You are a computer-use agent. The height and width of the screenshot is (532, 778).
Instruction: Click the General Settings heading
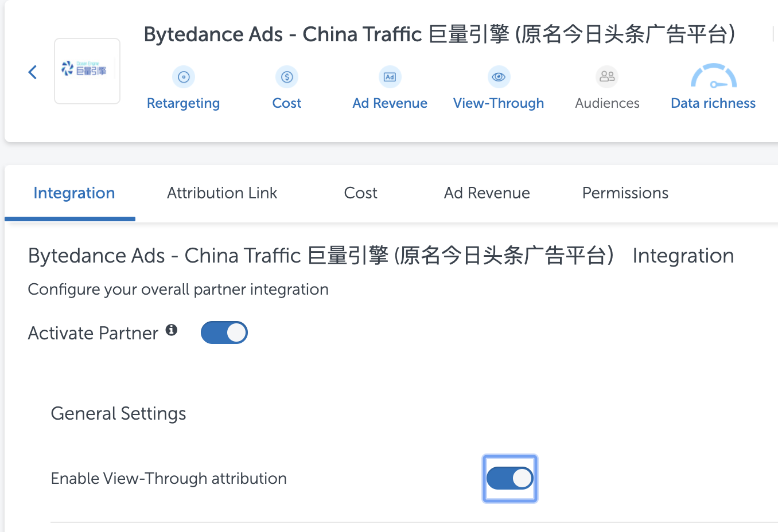pyautogui.click(x=119, y=413)
